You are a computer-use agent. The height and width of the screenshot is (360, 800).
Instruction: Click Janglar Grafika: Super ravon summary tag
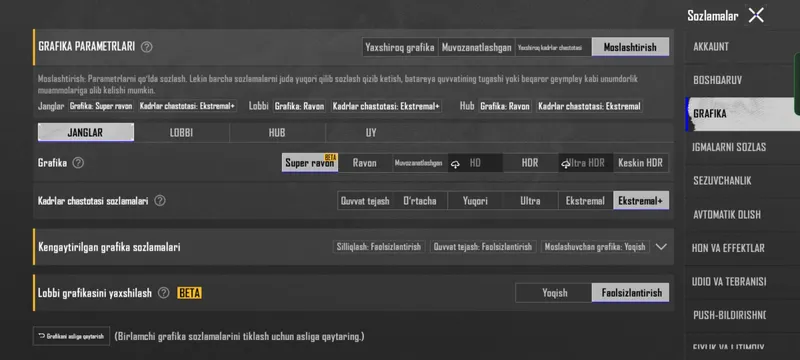[x=101, y=106]
